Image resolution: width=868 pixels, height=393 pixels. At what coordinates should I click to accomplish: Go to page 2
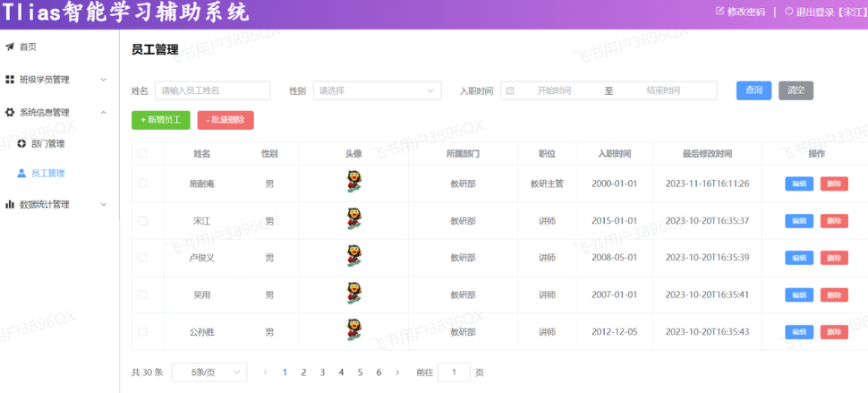point(303,372)
